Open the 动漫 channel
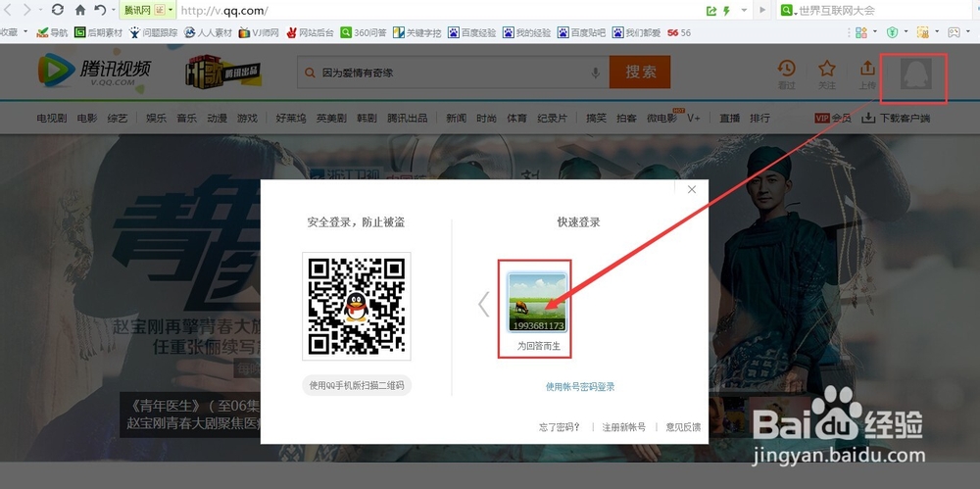 pyautogui.click(x=218, y=118)
